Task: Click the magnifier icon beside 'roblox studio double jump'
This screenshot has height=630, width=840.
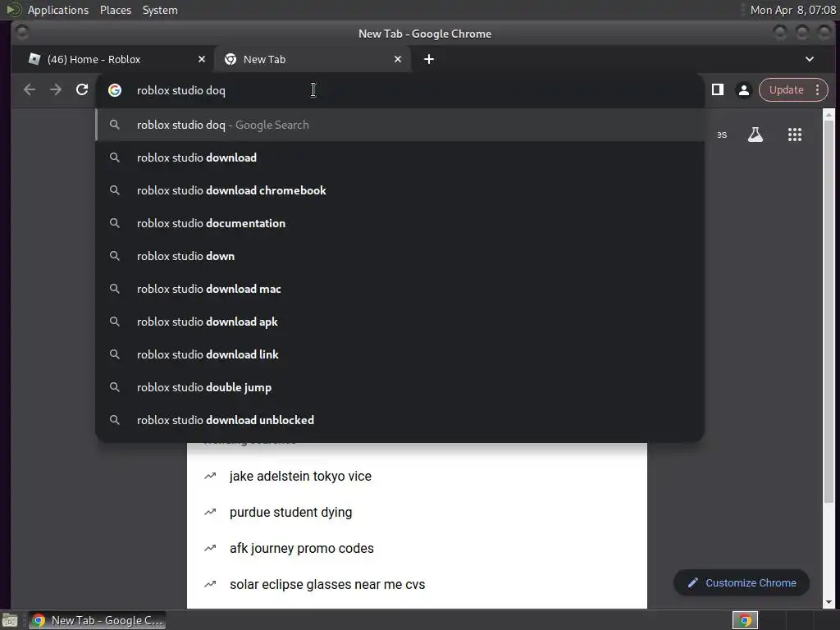Action: pos(115,387)
